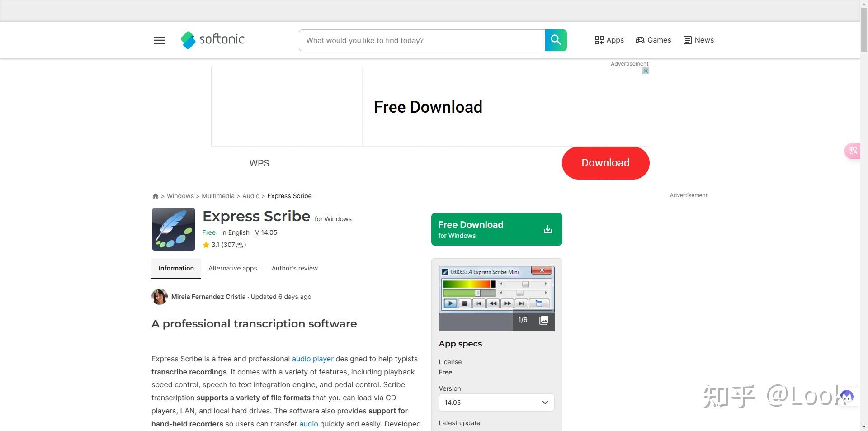Click the search magnifier button

point(556,40)
